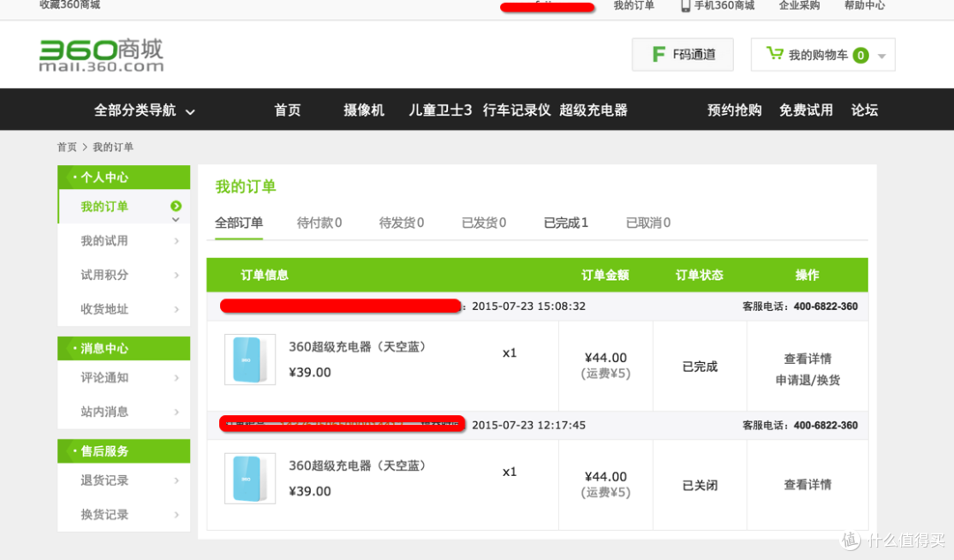This screenshot has width=954, height=560.
Task: Click the phone icon beside 手机360商城
Action: (x=685, y=5)
